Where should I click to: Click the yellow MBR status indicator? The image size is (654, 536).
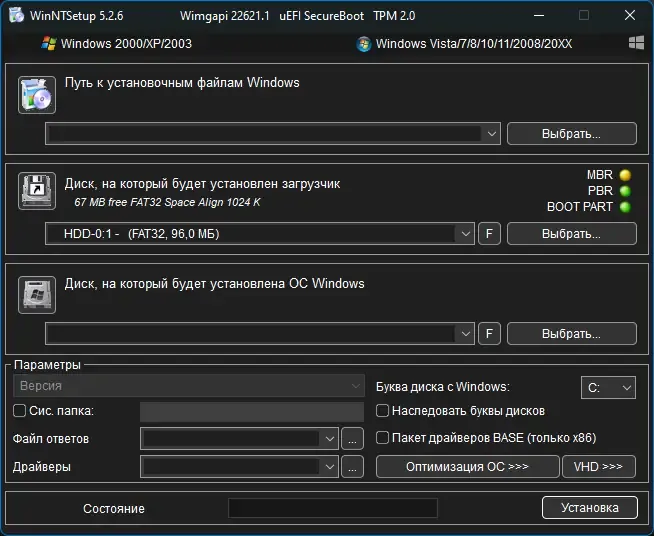coord(625,175)
